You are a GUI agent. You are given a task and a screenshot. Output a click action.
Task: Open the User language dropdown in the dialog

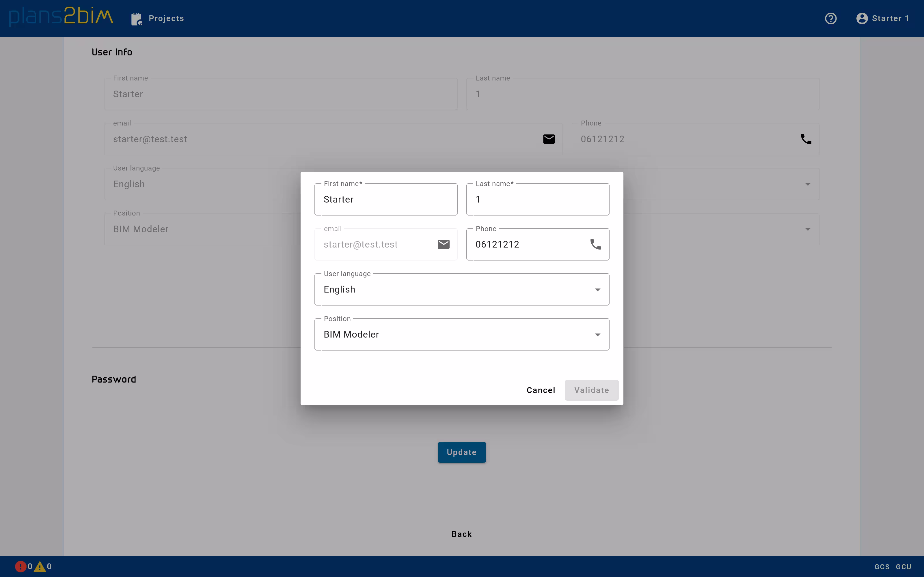point(597,289)
